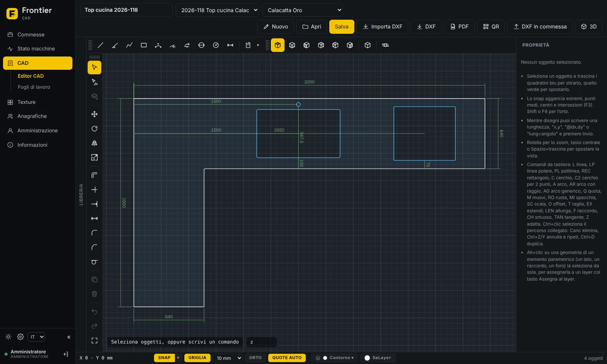This screenshot has width=607, height=364.
Task: Activate the linear dimension (quota) tool in top toolbar
Action: pyautogui.click(x=230, y=45)
